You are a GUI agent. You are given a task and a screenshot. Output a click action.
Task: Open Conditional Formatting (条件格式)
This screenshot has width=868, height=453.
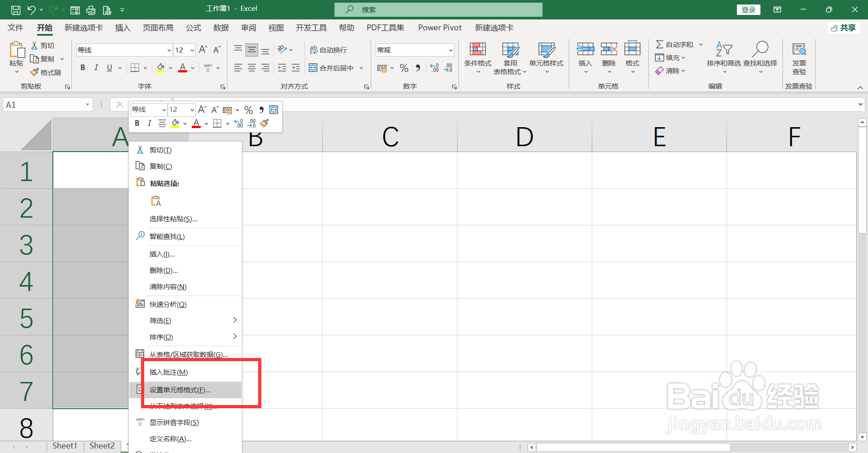(x=478, y=57)
